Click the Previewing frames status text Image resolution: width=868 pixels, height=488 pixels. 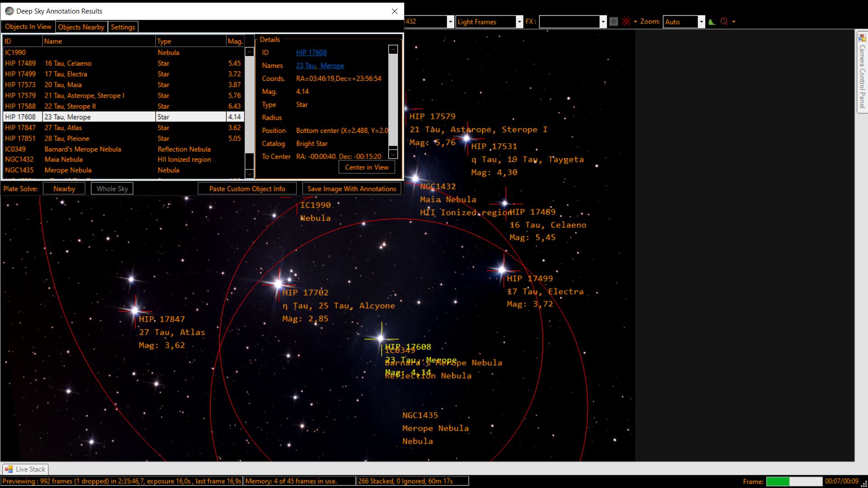122,481
